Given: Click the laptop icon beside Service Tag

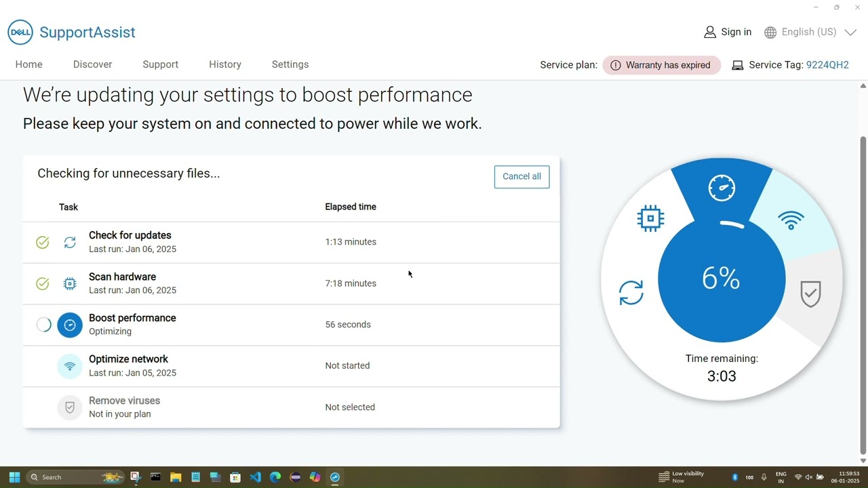Looking at the screenshot, I should pyautogui.click(x=738, y=65).
